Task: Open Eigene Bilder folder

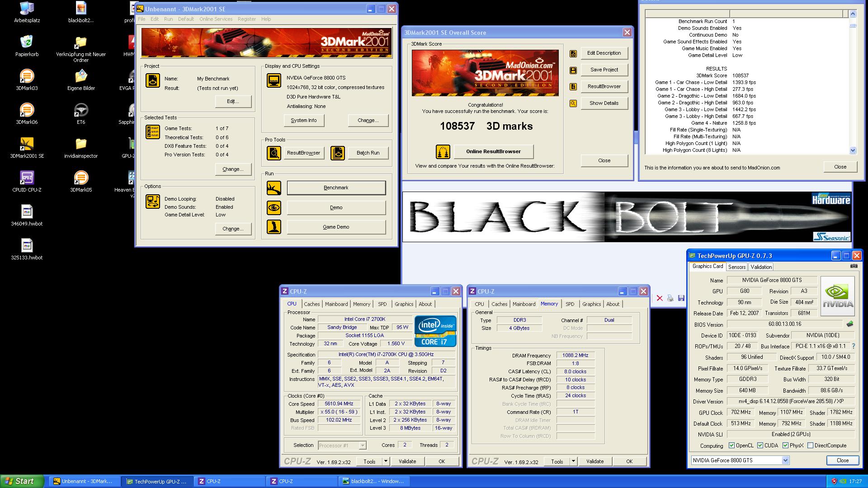Action: point(81,80)
